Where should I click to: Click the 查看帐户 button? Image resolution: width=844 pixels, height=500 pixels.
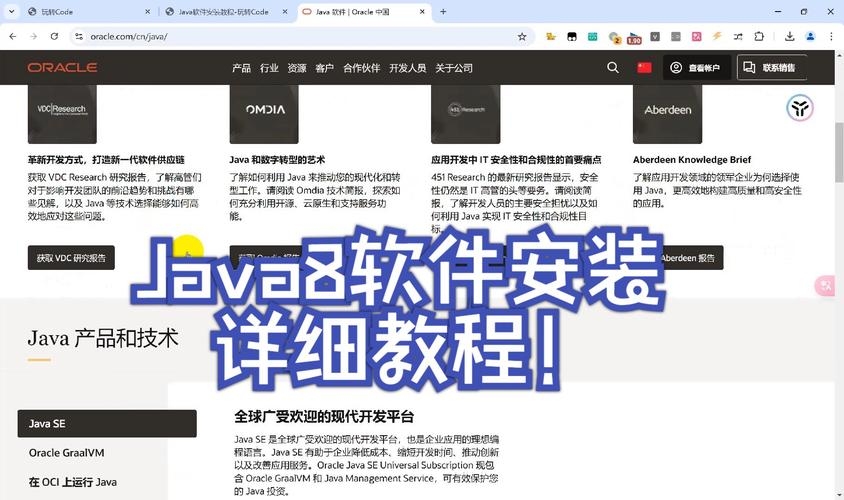coord(697,67)
